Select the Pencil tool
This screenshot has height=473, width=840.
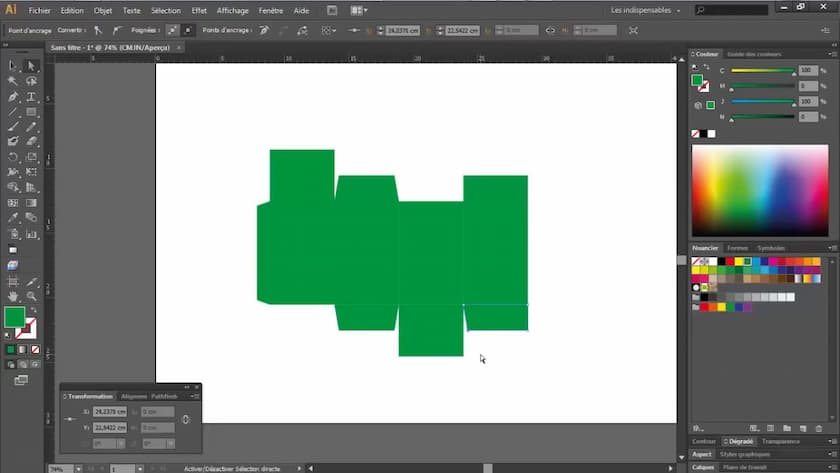coord(31,127)
